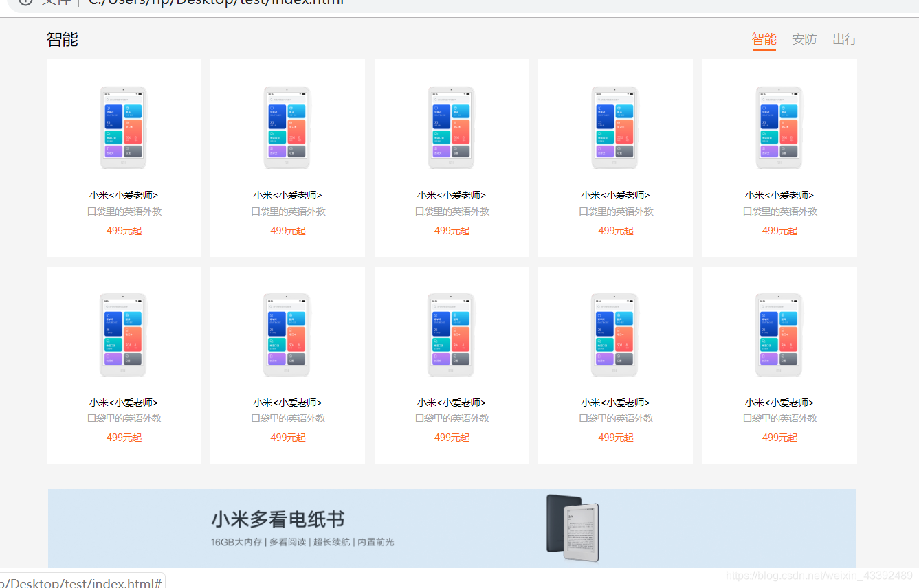
Task: Open first product image in top row
Action: [x=124, y=127]
